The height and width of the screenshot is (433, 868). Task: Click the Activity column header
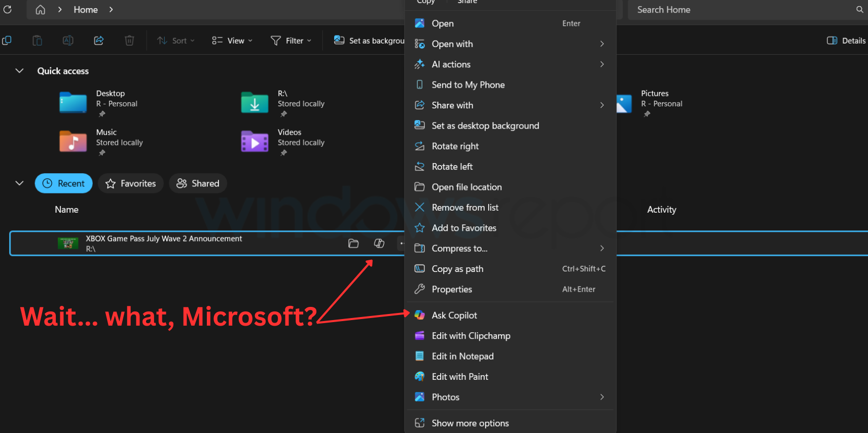[662, 210]
